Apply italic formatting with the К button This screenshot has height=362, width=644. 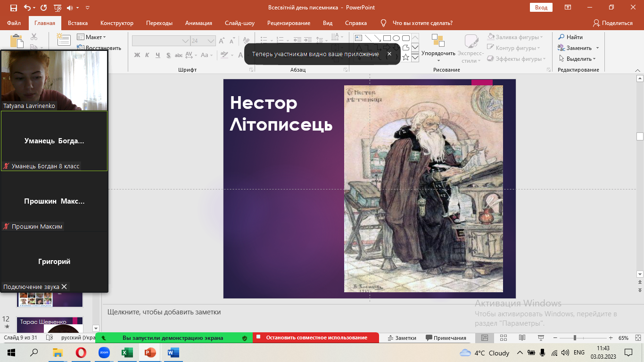[x=147, y=55]
